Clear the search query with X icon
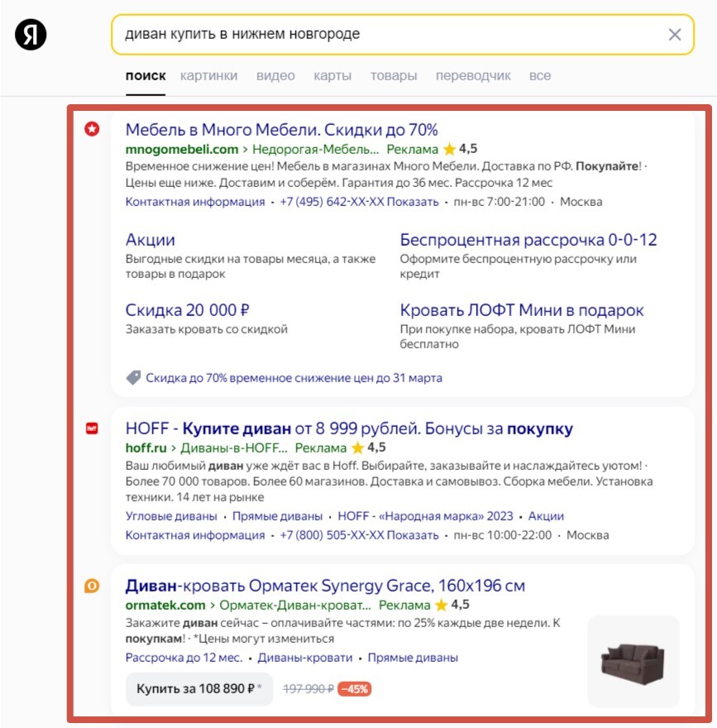The image size is (717, 728). [674, 35]
